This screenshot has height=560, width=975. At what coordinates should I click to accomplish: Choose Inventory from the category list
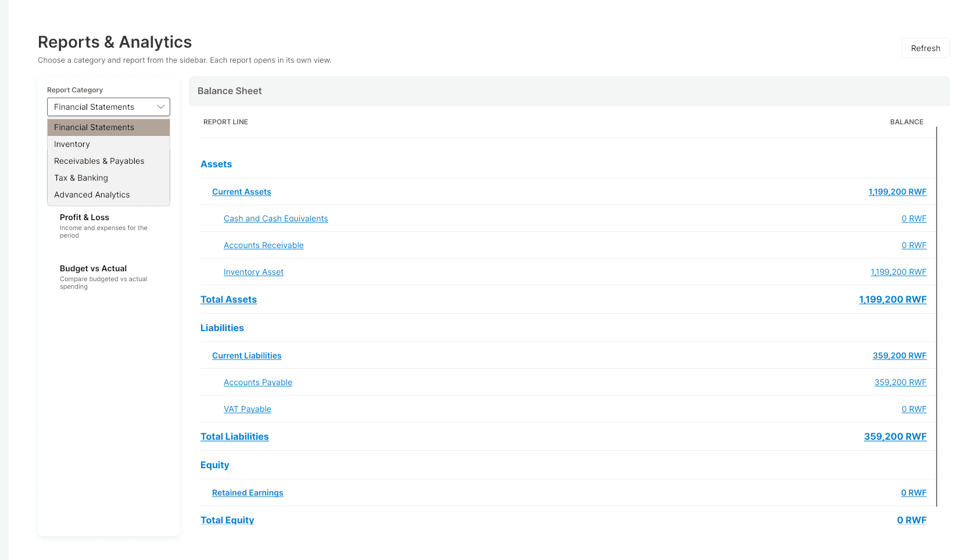point(109,144)
